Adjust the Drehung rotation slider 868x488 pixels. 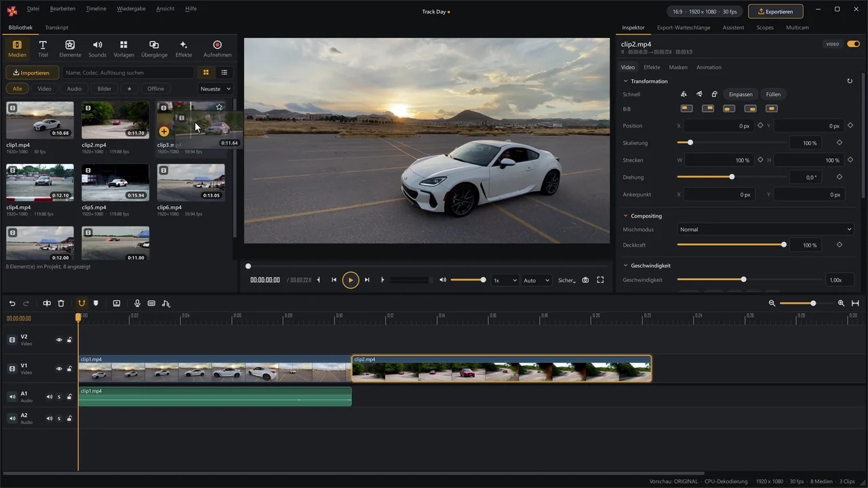click(x=731, y=177)
